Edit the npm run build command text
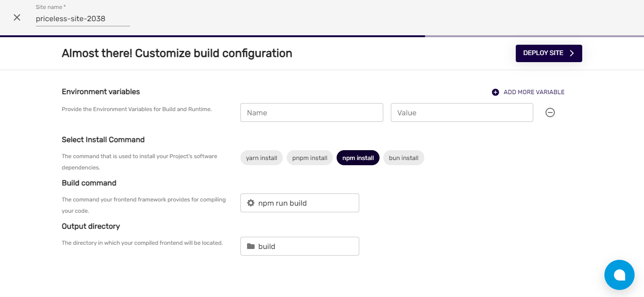 point(305,203)
